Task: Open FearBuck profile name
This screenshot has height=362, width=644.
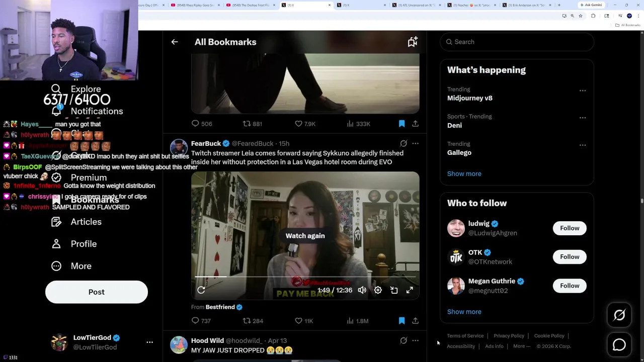Action: [206, 144]
